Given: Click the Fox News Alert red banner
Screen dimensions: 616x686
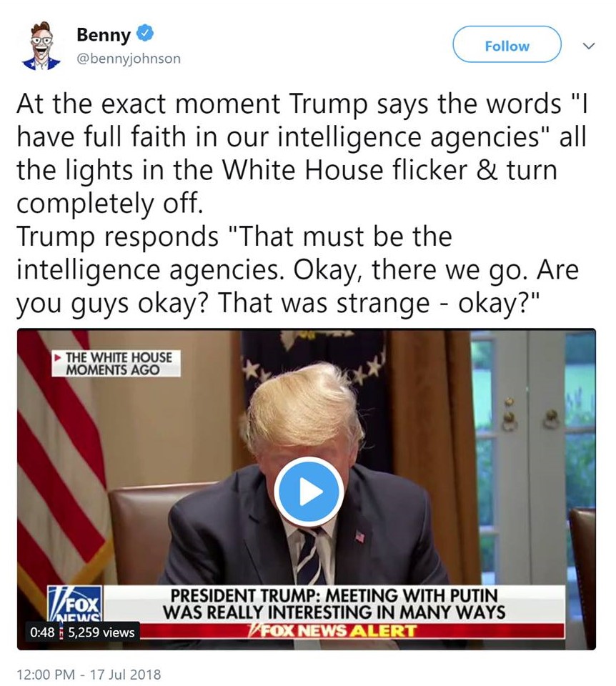Looking at the screenshot, I should tap(334, 631).
